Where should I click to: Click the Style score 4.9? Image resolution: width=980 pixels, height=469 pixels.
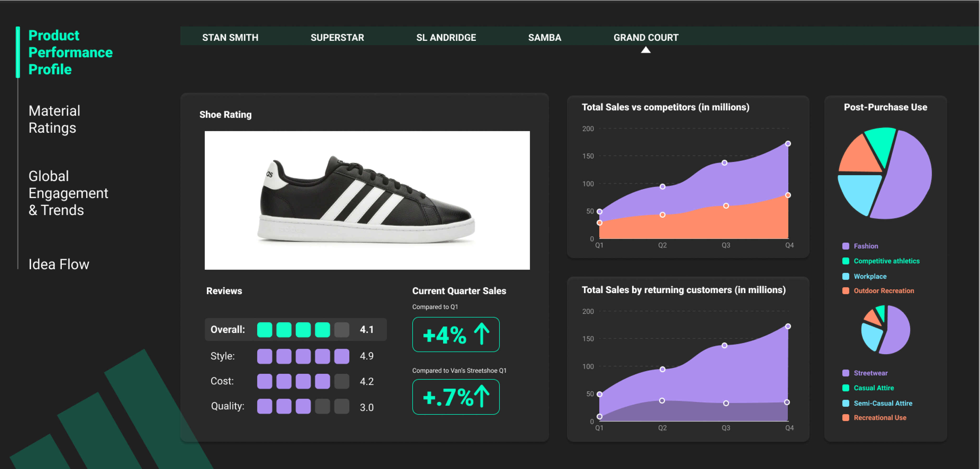pos(366,356)
